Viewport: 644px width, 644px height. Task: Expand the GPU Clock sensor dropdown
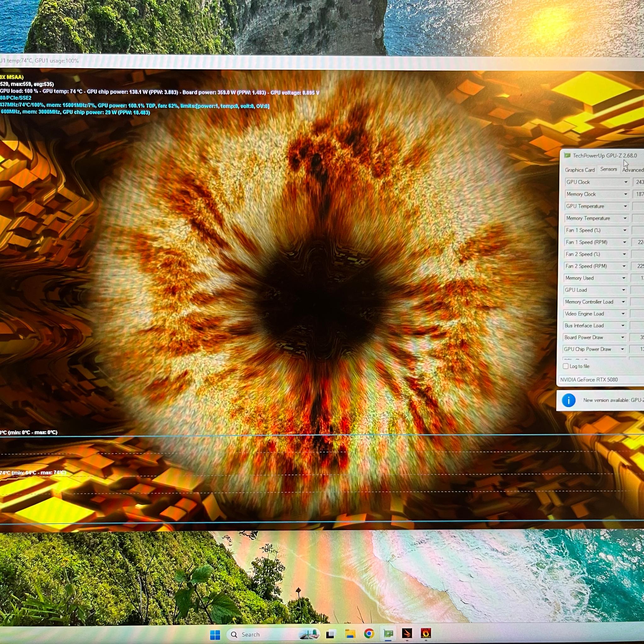click(626, 182)
